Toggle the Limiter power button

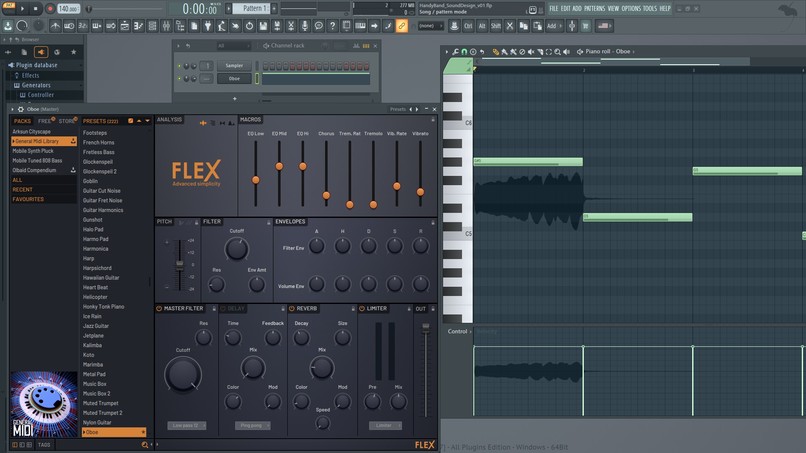(362, 309)
